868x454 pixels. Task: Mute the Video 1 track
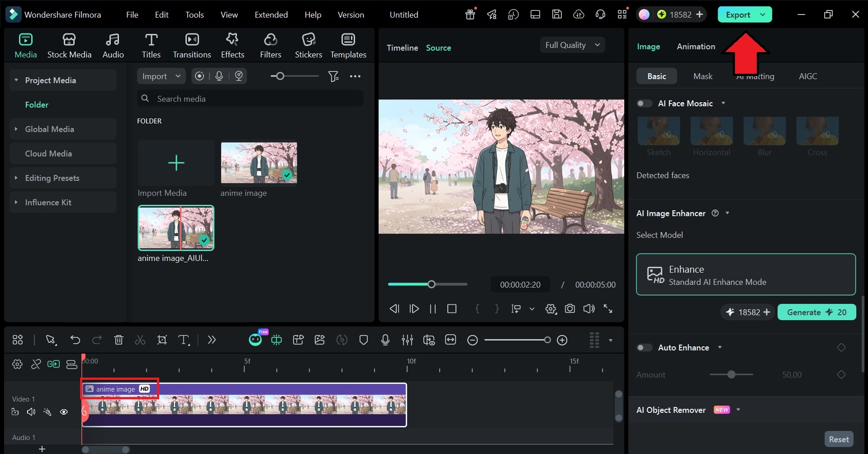(31, 412)
